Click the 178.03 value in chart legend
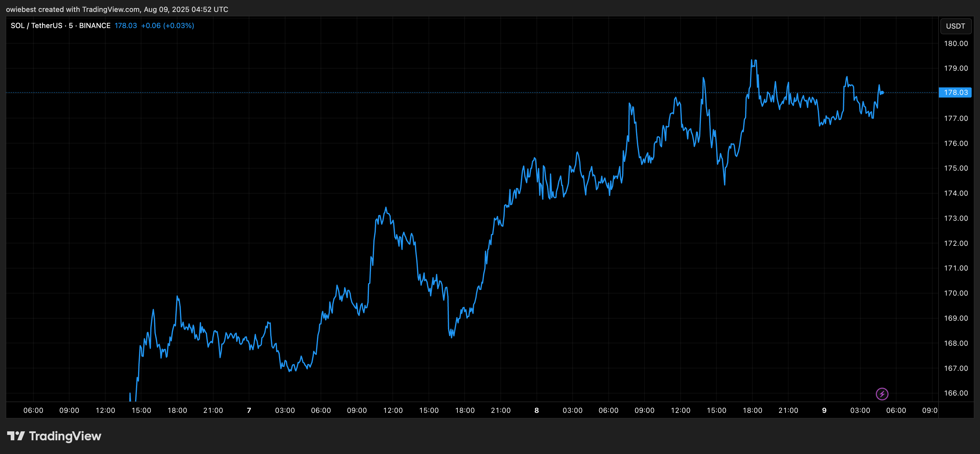Viewport: 980px width, 454px height. pyautogui.click(x=126, y=25)
